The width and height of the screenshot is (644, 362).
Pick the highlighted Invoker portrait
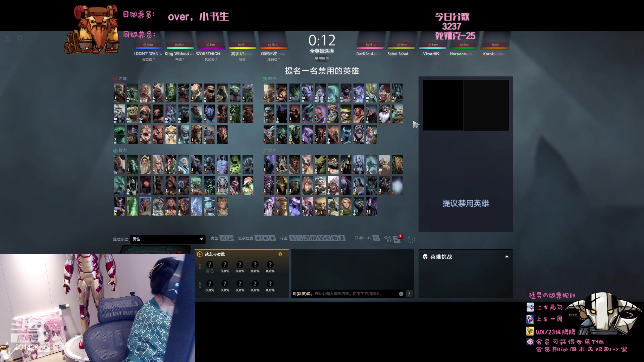click(x=145, y=206)
